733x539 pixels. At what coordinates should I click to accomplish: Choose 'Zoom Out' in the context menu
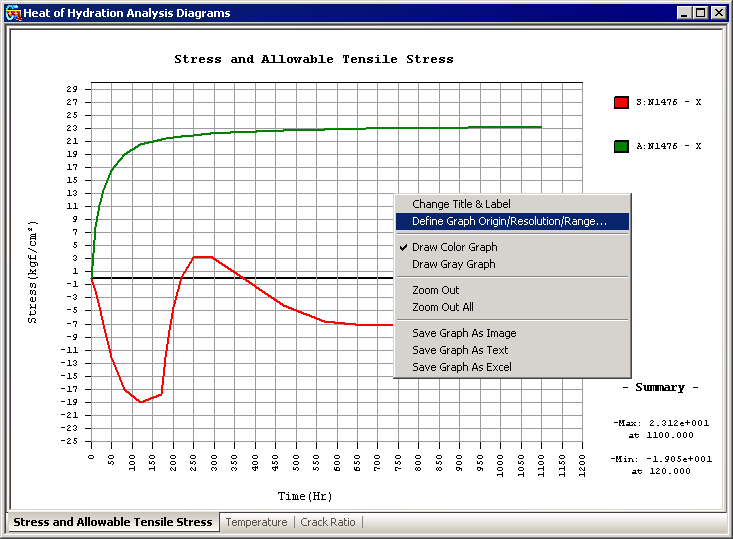tap(436, 290)
